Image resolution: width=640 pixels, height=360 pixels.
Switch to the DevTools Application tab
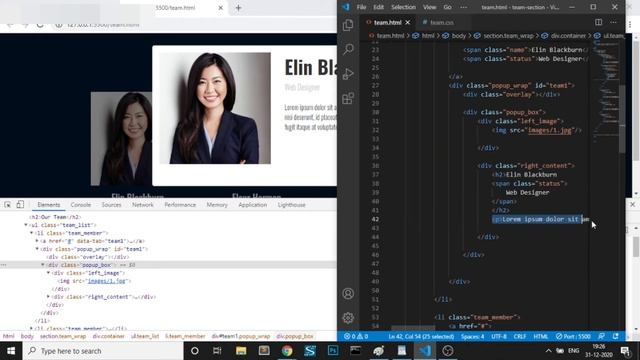coord(253,204)
